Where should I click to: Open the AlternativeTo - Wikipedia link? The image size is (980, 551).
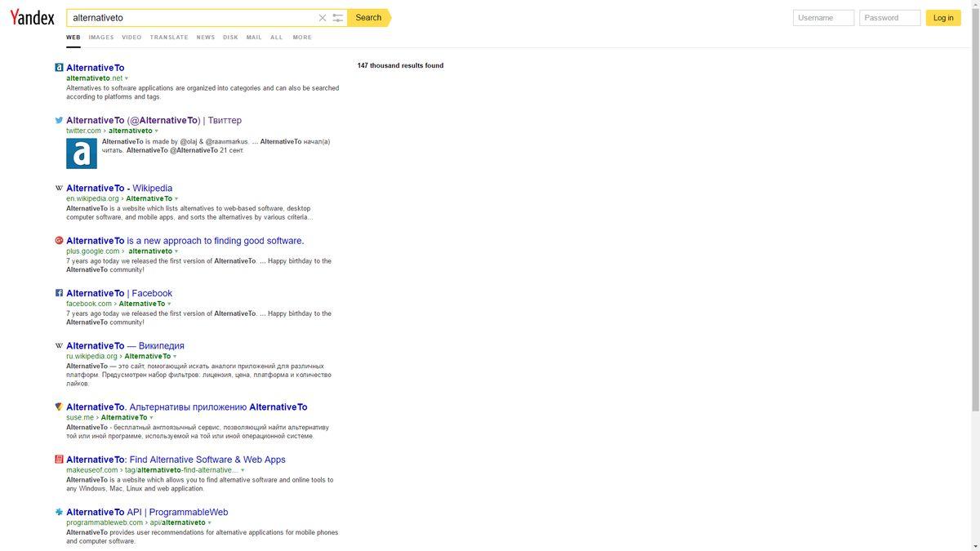[119, 188]
